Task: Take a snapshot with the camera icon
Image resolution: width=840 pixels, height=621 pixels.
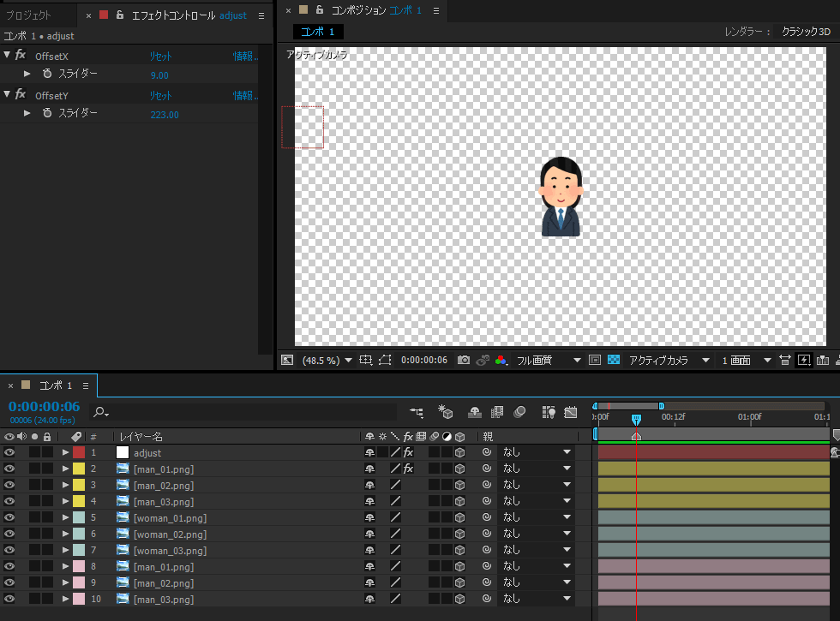Action: (x=464, y=361)
